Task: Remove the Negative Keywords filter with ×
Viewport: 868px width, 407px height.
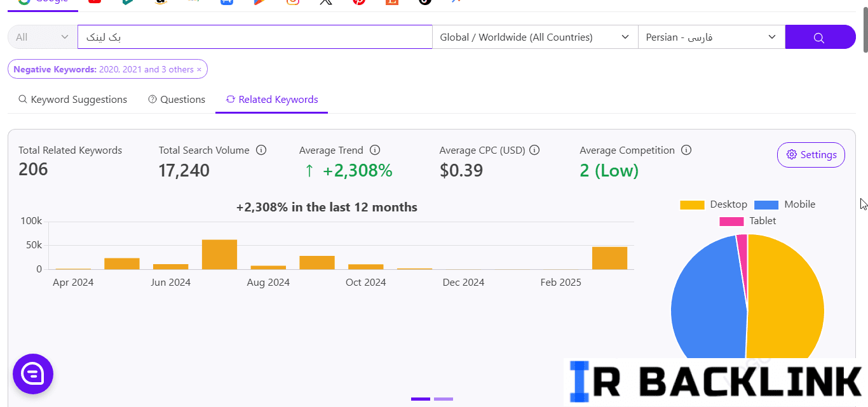Action: (x=199, y=70)
